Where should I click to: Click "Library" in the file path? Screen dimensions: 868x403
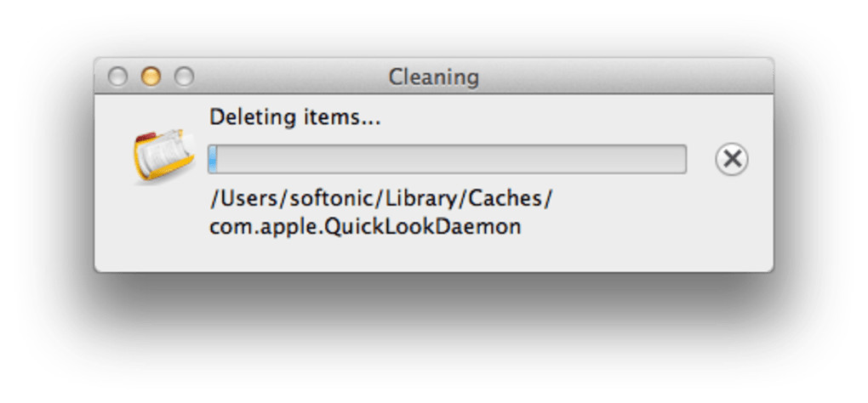(x=414, y=198)
